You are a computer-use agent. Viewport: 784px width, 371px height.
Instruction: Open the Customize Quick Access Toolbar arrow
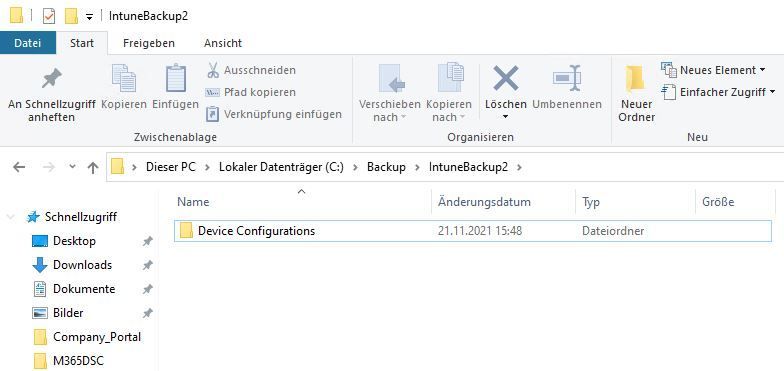click(x=90, y=17)
